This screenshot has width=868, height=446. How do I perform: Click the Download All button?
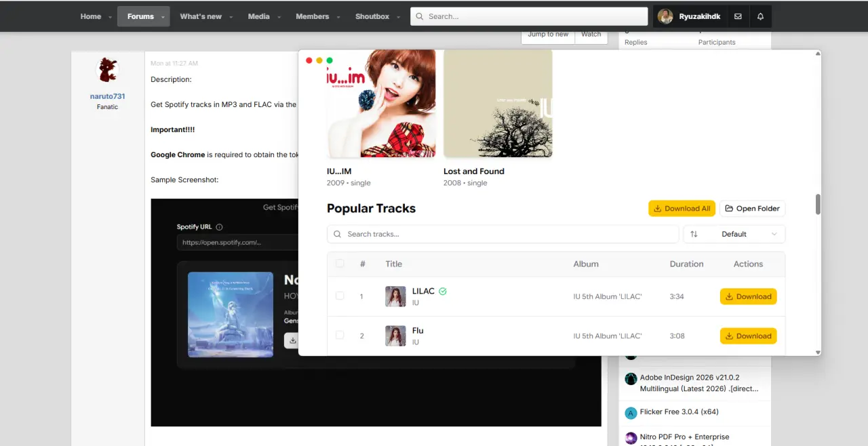(682, 208)
